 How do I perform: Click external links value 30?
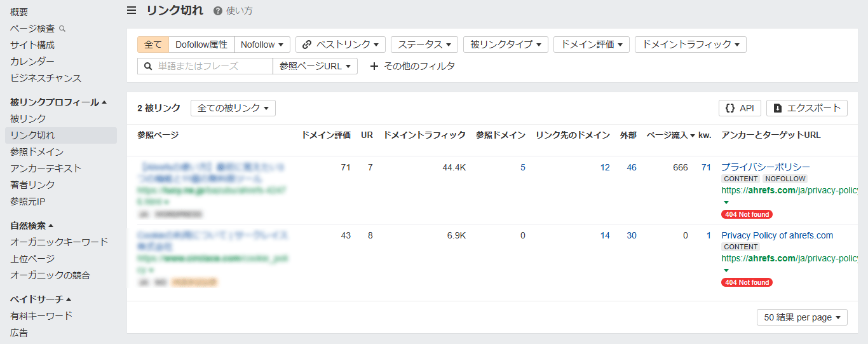click(632, 235)
